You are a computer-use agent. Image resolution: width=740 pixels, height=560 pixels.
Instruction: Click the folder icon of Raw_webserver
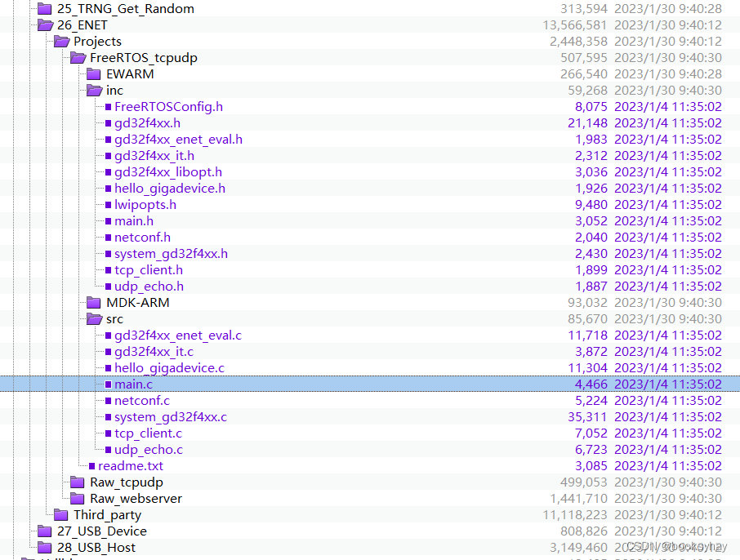tap(78, 498)
